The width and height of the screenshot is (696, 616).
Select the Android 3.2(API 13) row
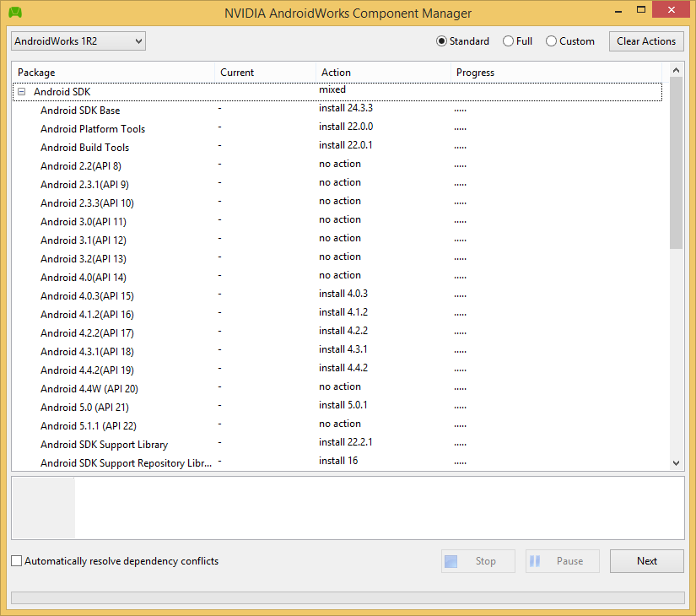(x=337, y=259)
